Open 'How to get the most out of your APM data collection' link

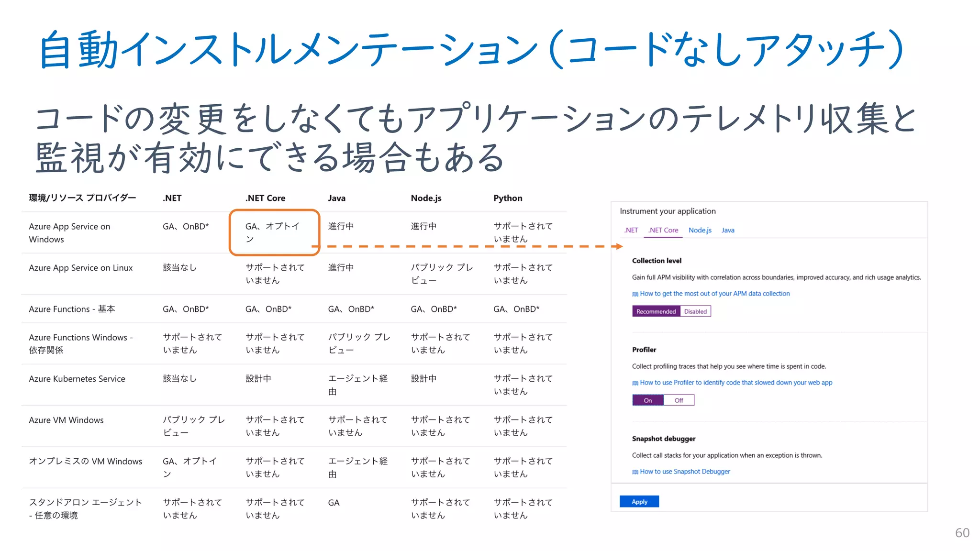click(715, 294)
